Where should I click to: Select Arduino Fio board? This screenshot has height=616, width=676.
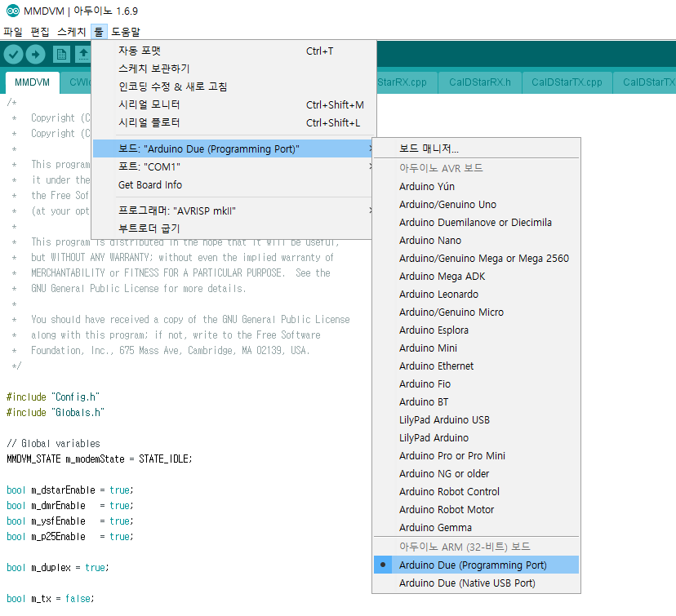[x=476, y=383]
